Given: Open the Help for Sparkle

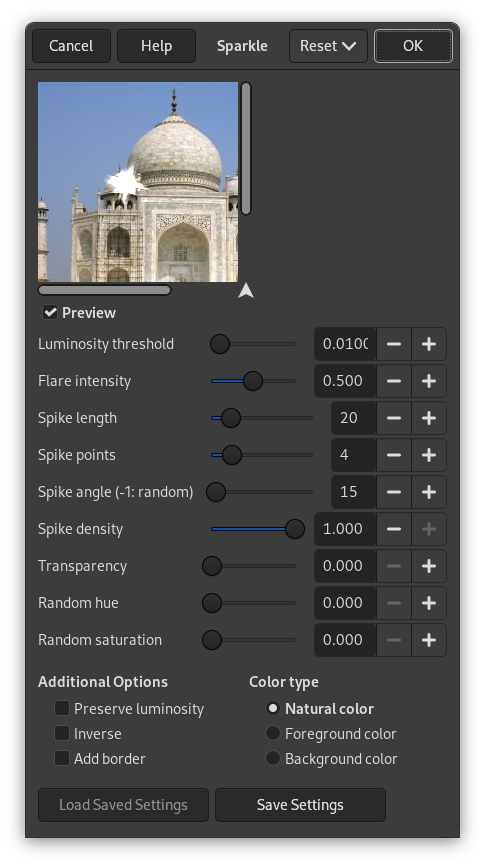Looking at the screenshot, I should (x=156, y=46).
